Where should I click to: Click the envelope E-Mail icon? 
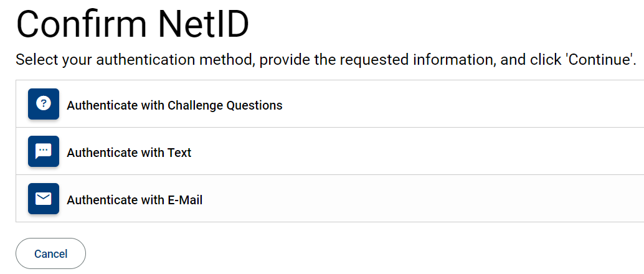point(44,199)
